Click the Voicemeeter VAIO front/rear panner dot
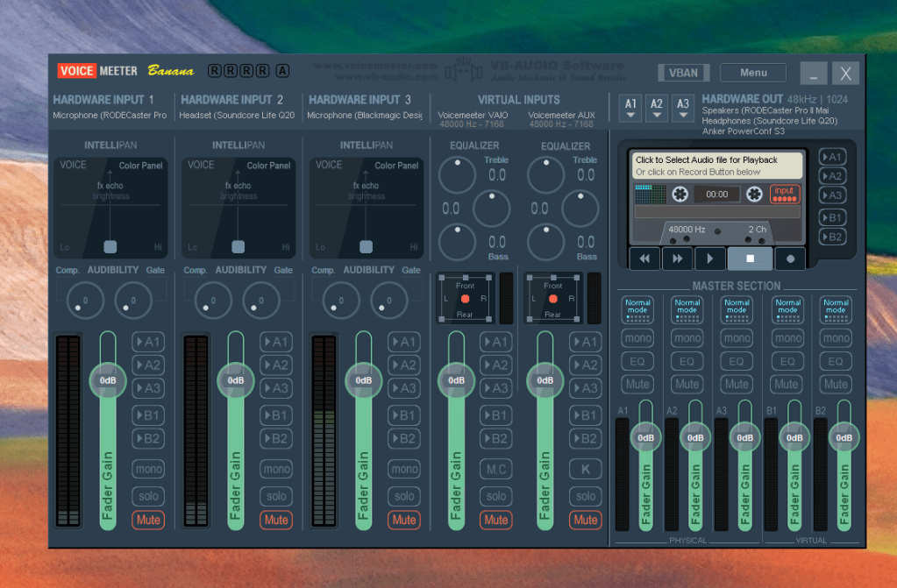Viewport: 897px width, 588px height. 465,299
